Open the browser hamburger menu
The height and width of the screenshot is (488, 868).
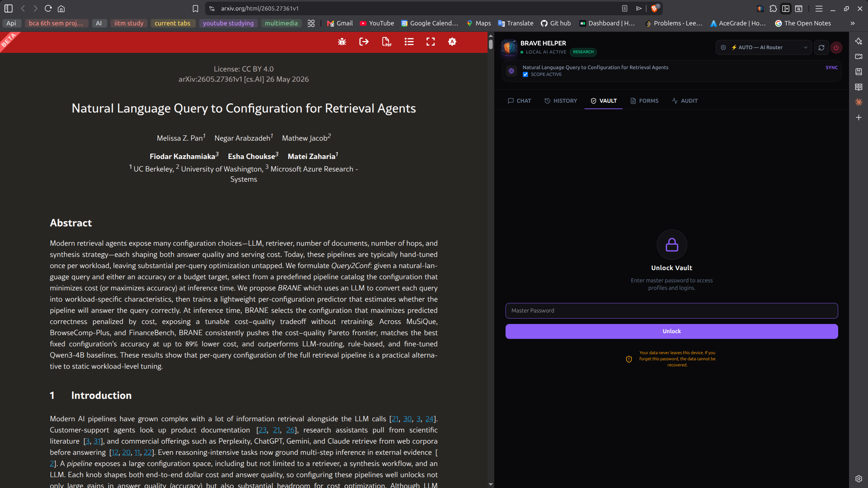[x=819, y=8]
